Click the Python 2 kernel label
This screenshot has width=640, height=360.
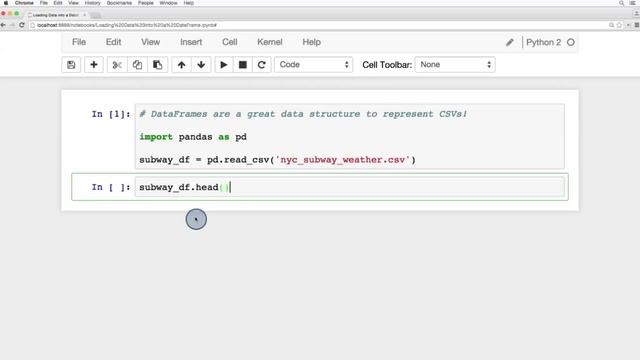tap(543, 42)
